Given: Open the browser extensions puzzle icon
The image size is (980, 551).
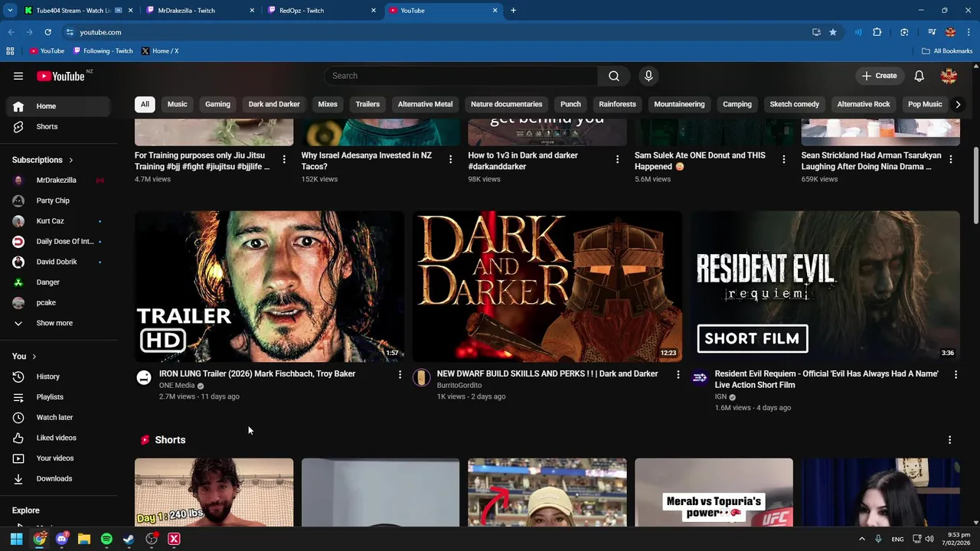Looking at the screenshot, I should tap(877, 32).
